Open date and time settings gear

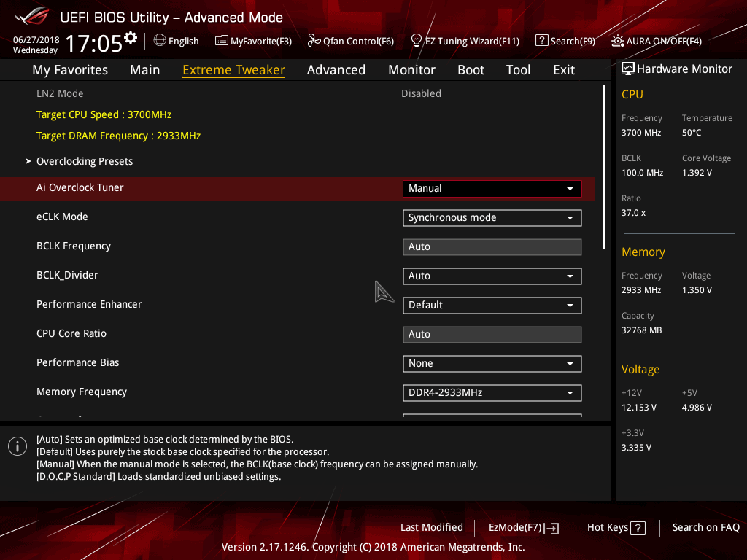click(x=131, y=38)
